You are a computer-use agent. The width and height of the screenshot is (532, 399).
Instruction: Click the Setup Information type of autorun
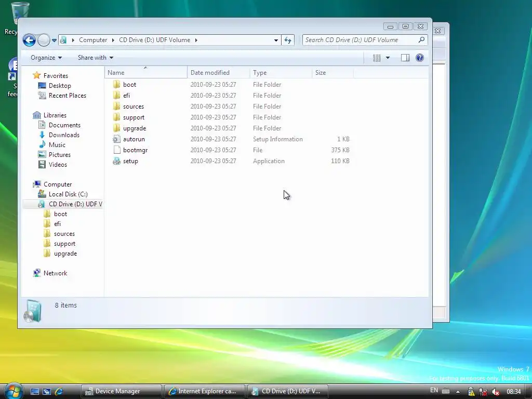(277, 139)
